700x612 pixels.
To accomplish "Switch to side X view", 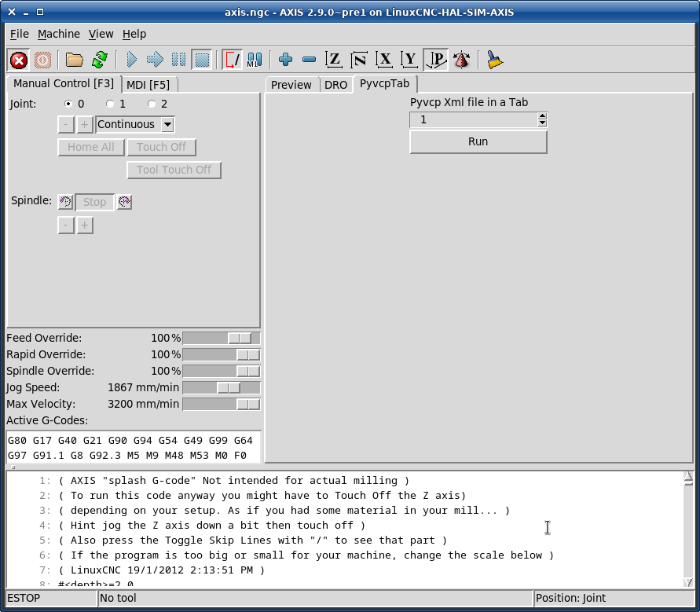I will point(384,60).
